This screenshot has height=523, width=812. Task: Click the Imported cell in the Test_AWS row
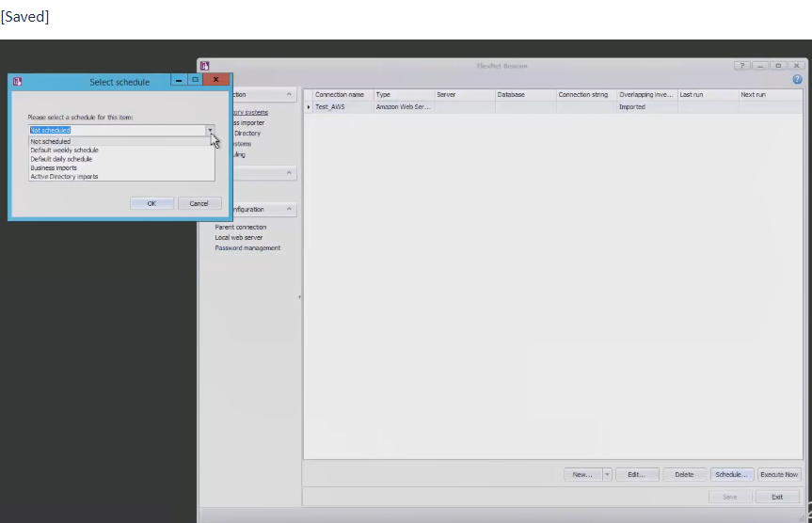(x=646, y=107)
